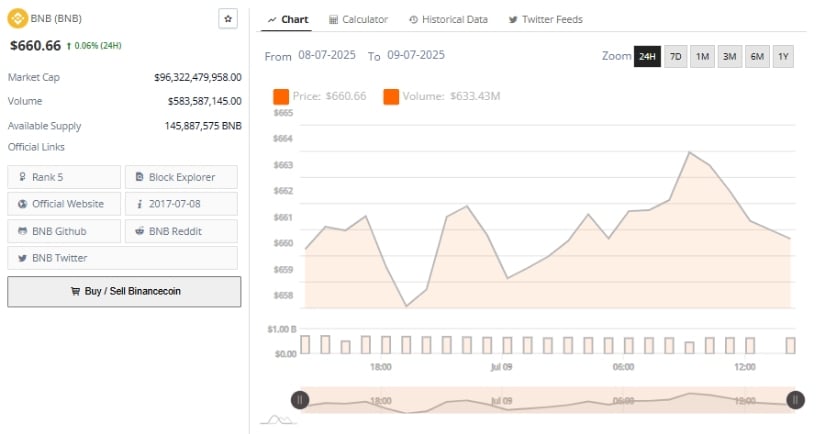Click the Block Explorer document icon

(139, 177)
